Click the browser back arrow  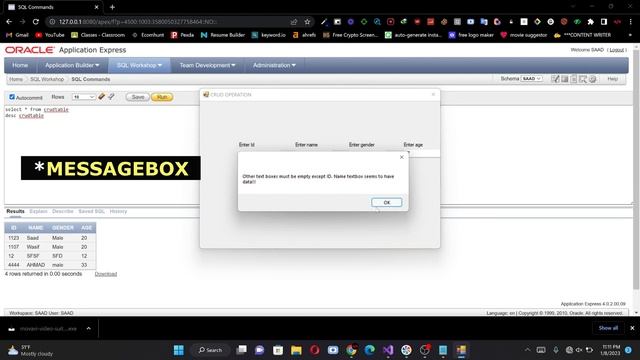[9, 22]
